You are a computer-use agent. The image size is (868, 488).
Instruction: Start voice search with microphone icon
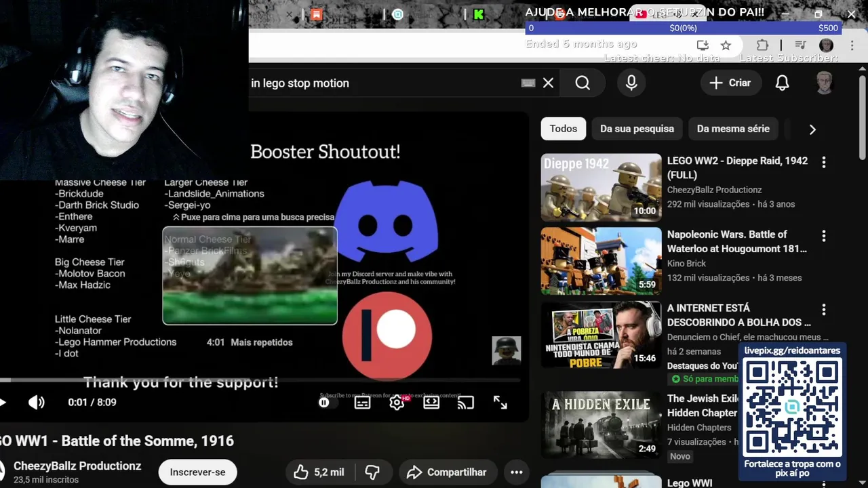point(631,83)
